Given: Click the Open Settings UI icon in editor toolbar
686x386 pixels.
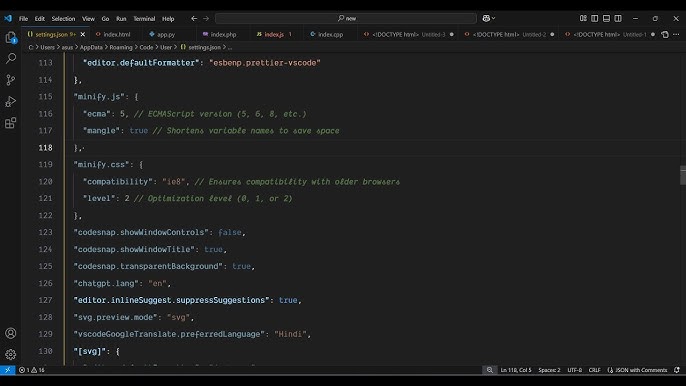Looking at the screenshot, I should coord(665,34).
